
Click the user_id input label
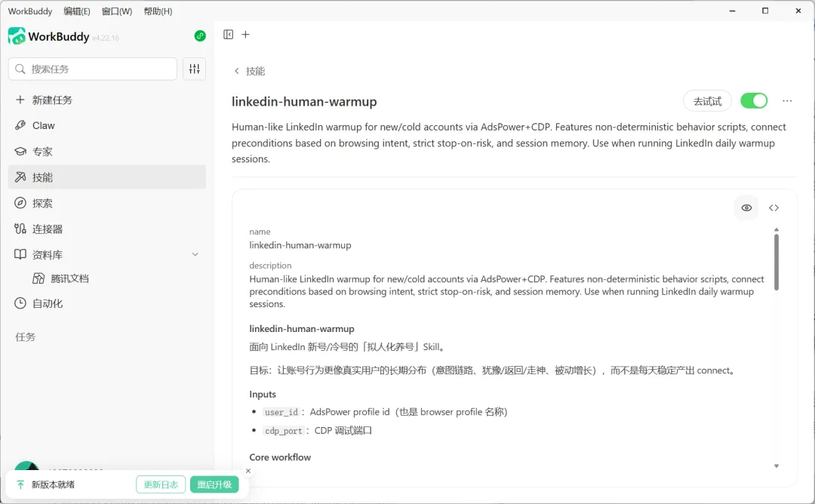281,412
